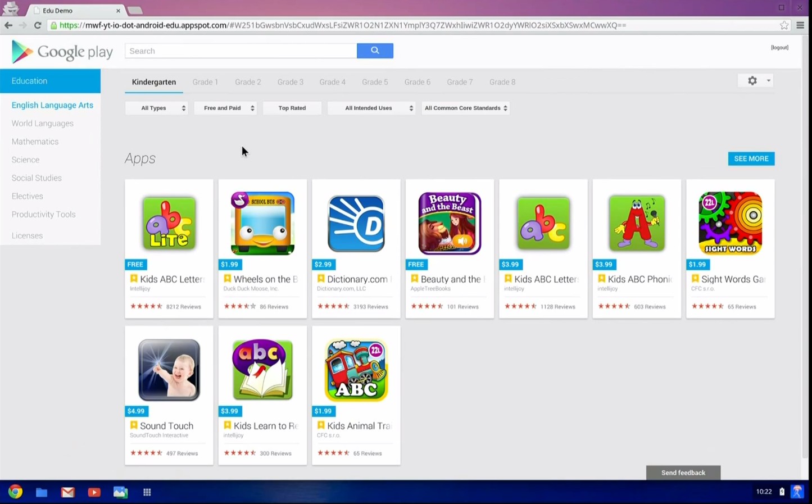
Task: Switch to the Grade 5 tab
Action: coord(375,82)
